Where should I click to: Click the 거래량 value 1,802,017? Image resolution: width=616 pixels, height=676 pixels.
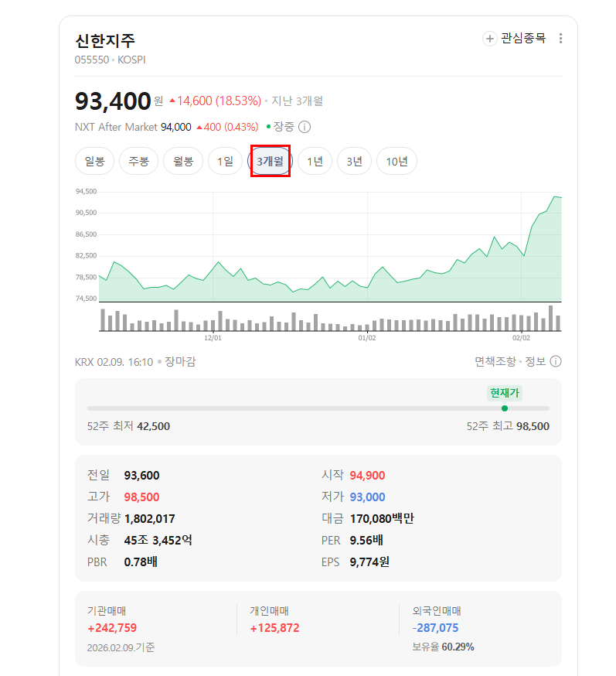coord(149,519)
